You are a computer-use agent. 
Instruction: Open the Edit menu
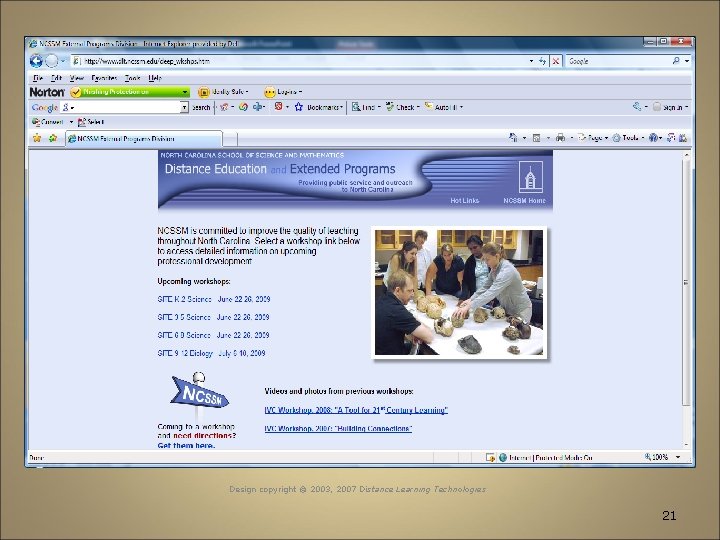coord(56,78)
